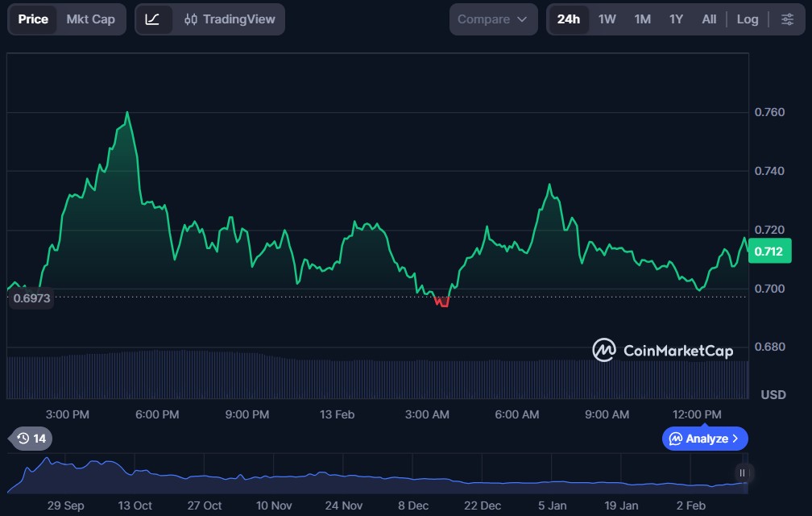This screenshot has height=516, width=812.
Task: Click the 0.6973 opening price label
Action: [x=31, y=298]
